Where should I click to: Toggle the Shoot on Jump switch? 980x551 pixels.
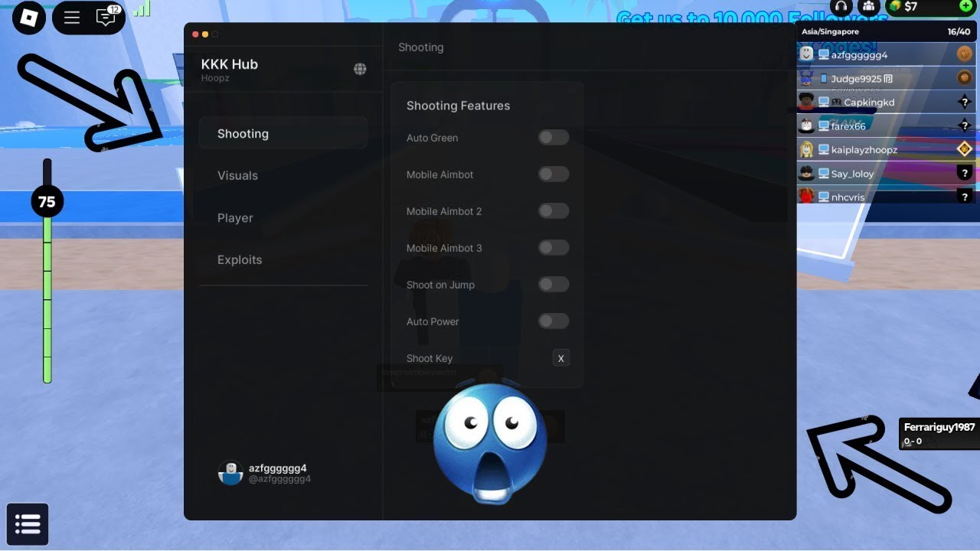tap(554, 285)
